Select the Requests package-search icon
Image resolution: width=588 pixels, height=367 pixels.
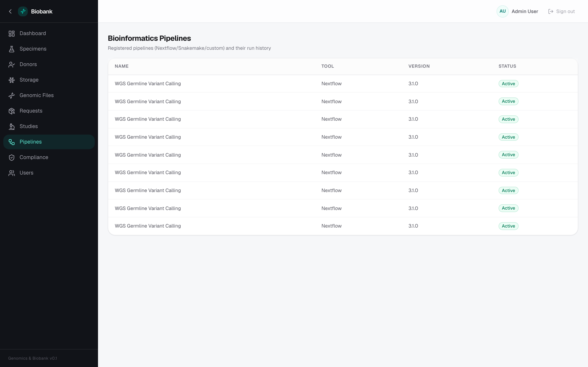tap(12, 111)
